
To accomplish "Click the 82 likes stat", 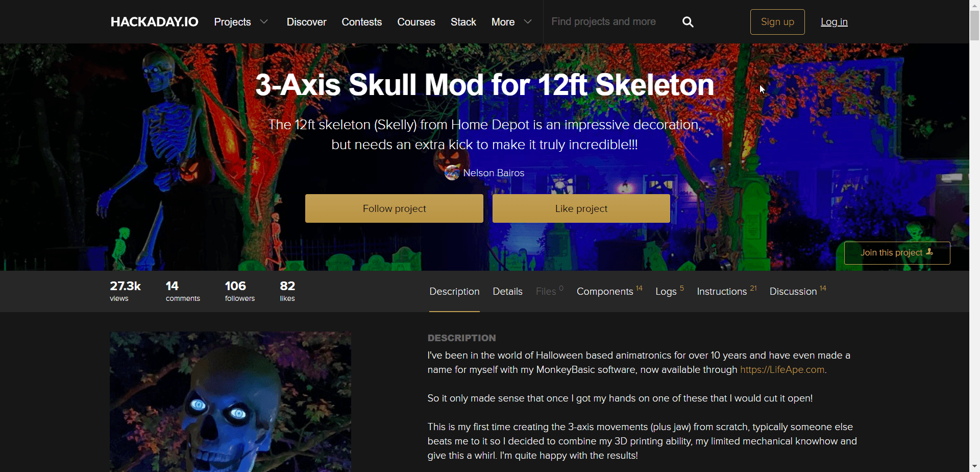I will (x=287, y=291).
